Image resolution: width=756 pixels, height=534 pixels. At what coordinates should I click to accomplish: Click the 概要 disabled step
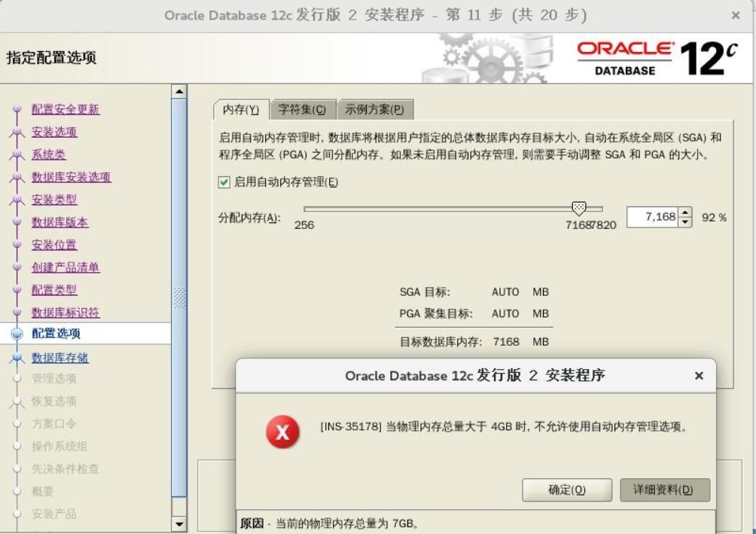(x=43, y=491)
